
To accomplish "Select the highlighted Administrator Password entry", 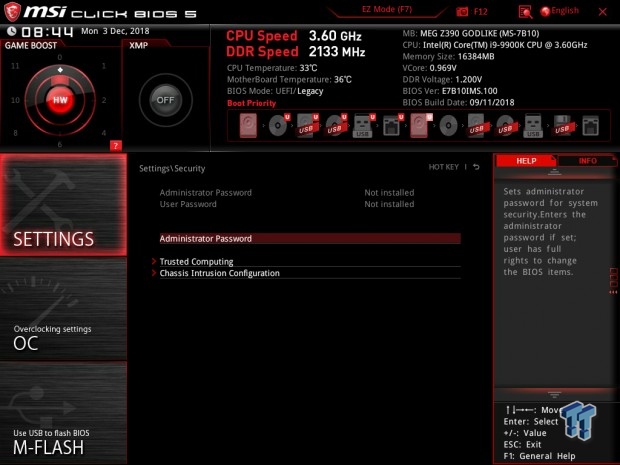I will point(310,238).
